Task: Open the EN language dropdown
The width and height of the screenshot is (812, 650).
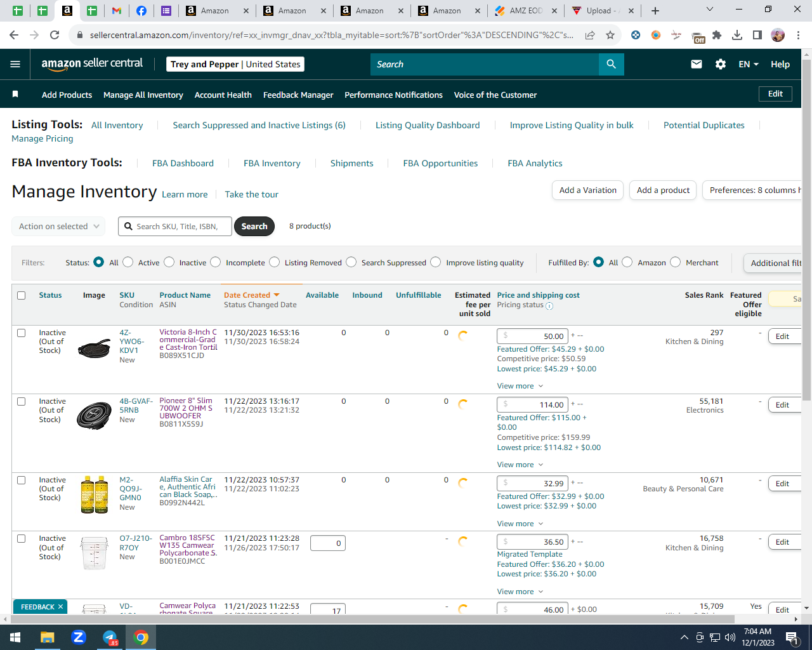Action: (x=749, y=64)
